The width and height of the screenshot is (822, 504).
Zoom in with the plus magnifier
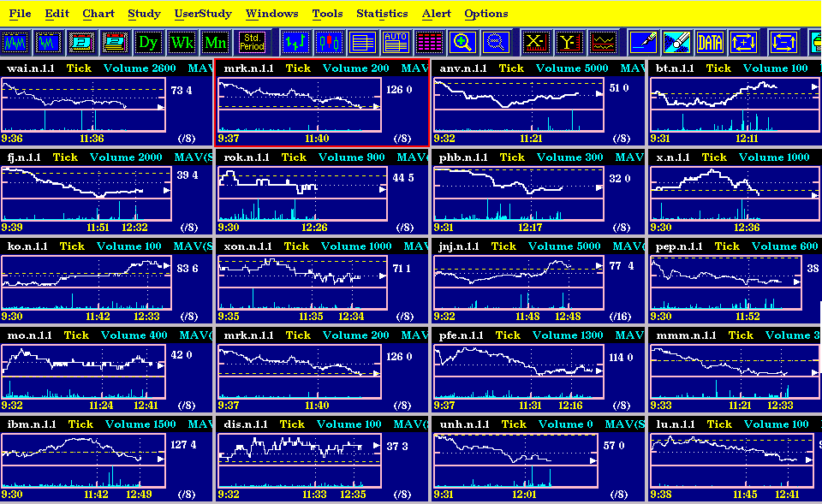462,43
